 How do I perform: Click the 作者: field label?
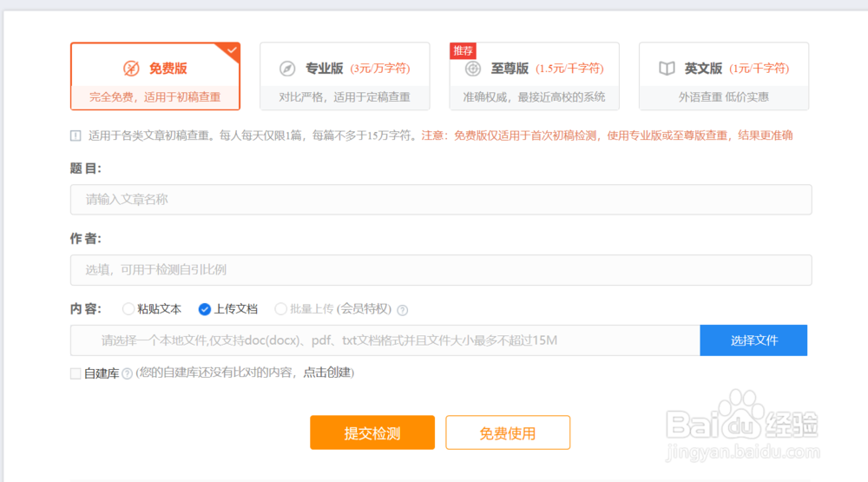click(x=85, y=239)
